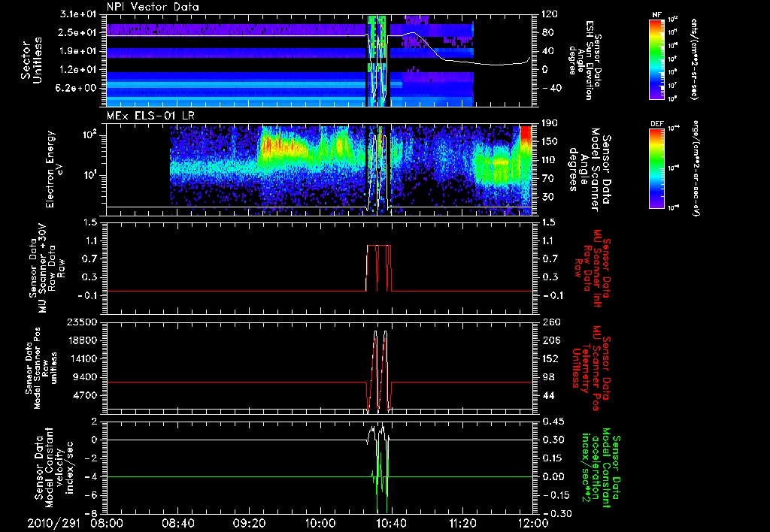This screenshot has width=770, height=532.
Task: Click the 'DEF' color bar heading
Action: (657, 124)
